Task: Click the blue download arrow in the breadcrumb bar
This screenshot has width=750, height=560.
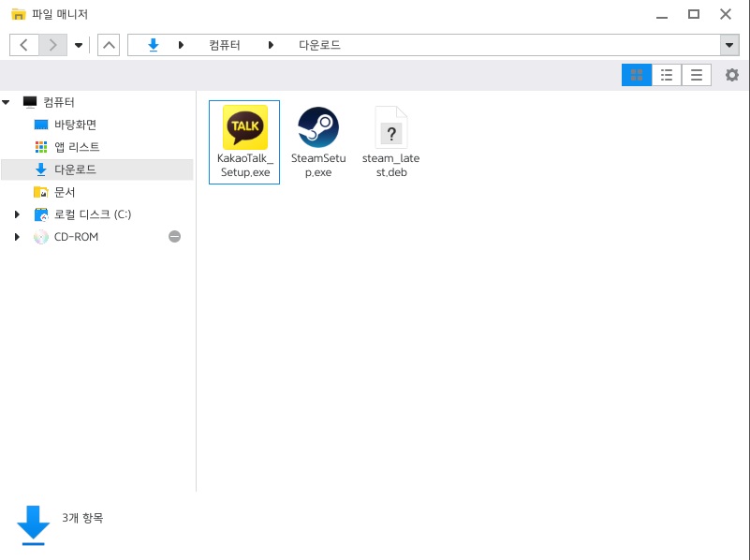Action: coord(152,44)
